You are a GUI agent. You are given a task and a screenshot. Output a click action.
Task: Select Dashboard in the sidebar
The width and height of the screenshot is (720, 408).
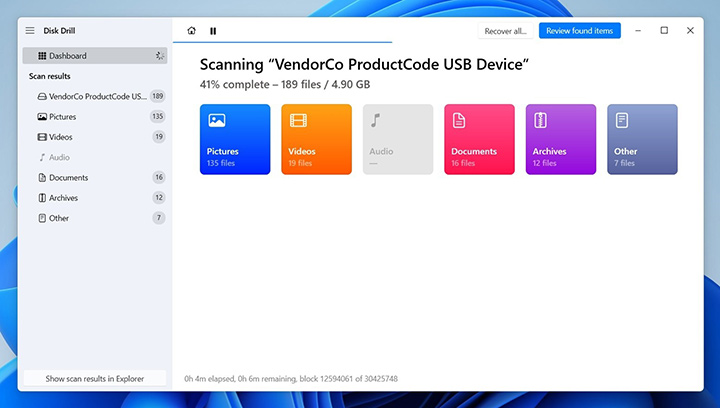95,56
